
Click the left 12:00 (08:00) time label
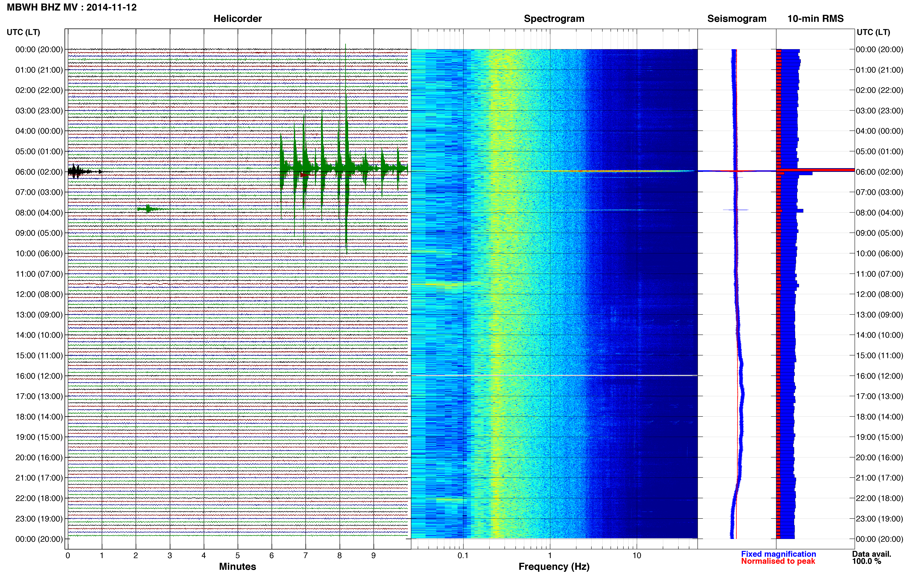click(x=39, y=294)
